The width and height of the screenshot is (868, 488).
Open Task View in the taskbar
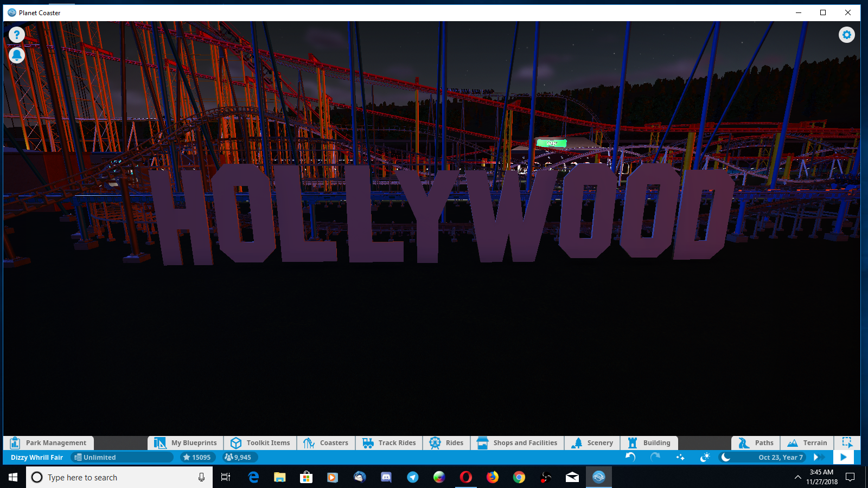coord(226,477)
